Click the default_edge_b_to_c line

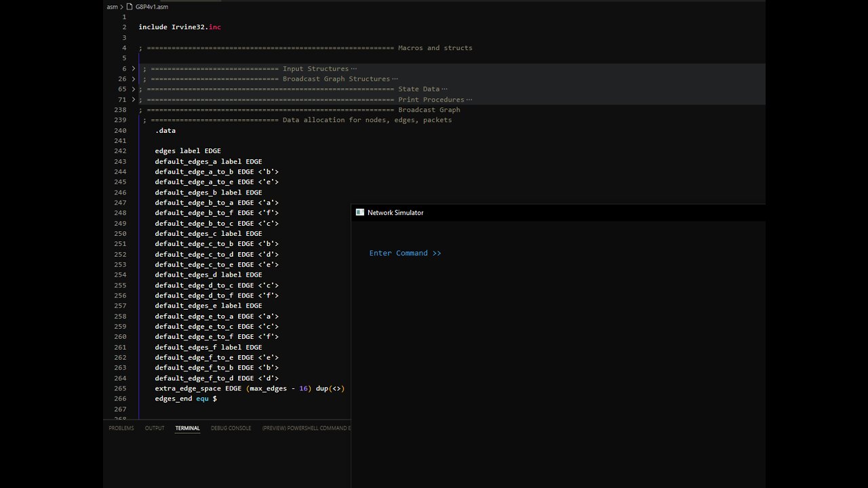coord(217,223)
